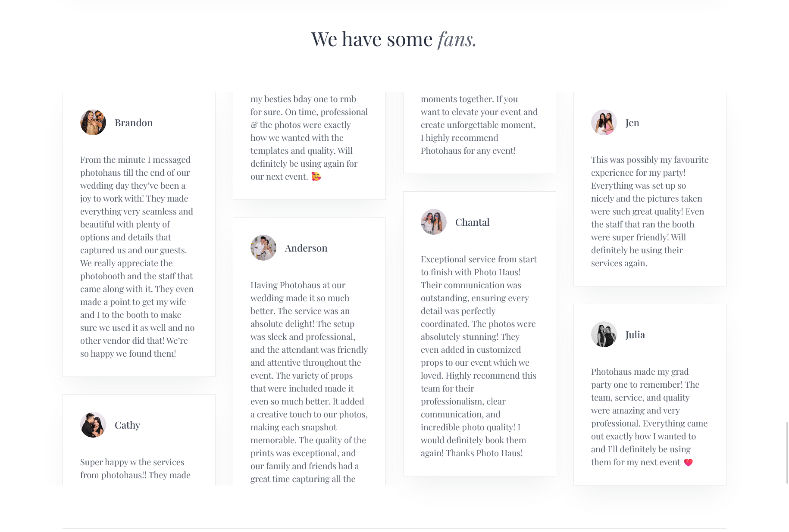Click the 'We have some fans.' heading

[394, 39]
